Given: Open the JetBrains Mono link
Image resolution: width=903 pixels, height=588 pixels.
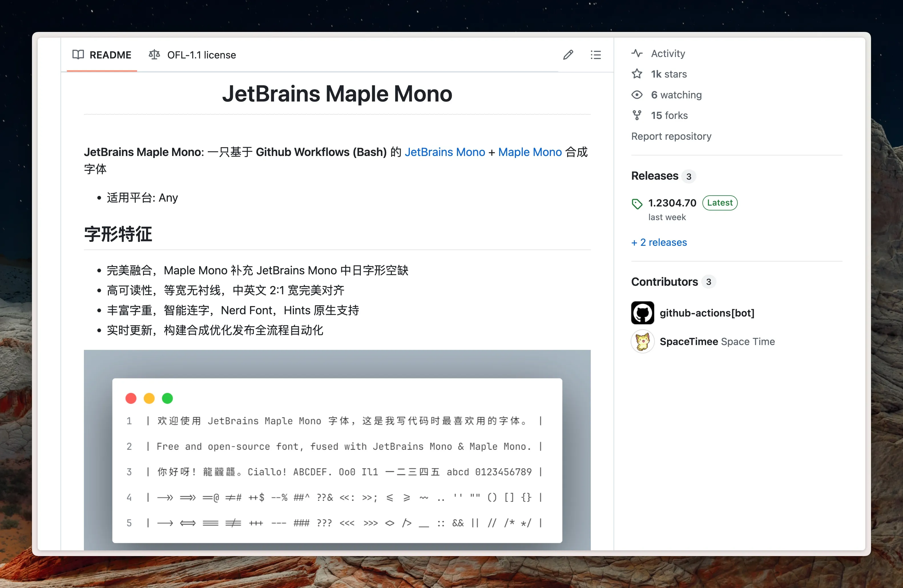Looking at the screenshot, I should (x=445, y=152).
